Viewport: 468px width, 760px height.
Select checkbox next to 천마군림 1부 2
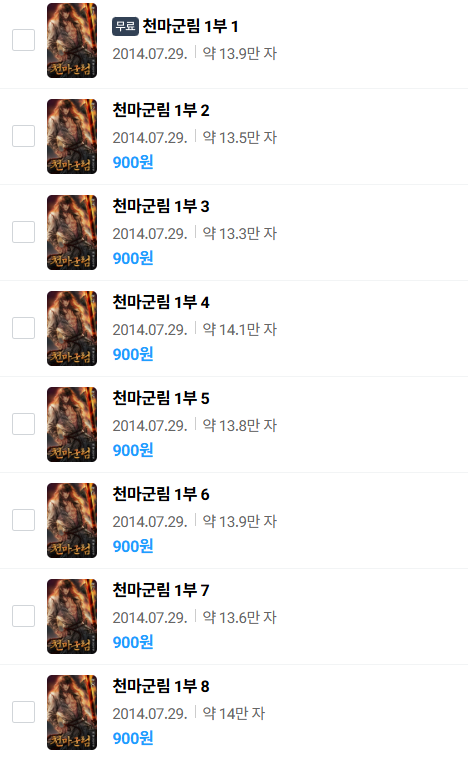coord(23,136)
